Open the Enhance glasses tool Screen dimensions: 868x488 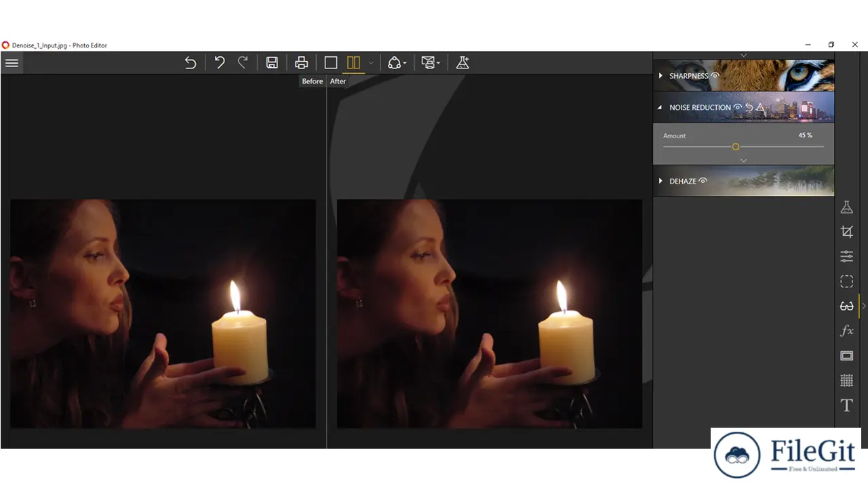click(847, 306)
